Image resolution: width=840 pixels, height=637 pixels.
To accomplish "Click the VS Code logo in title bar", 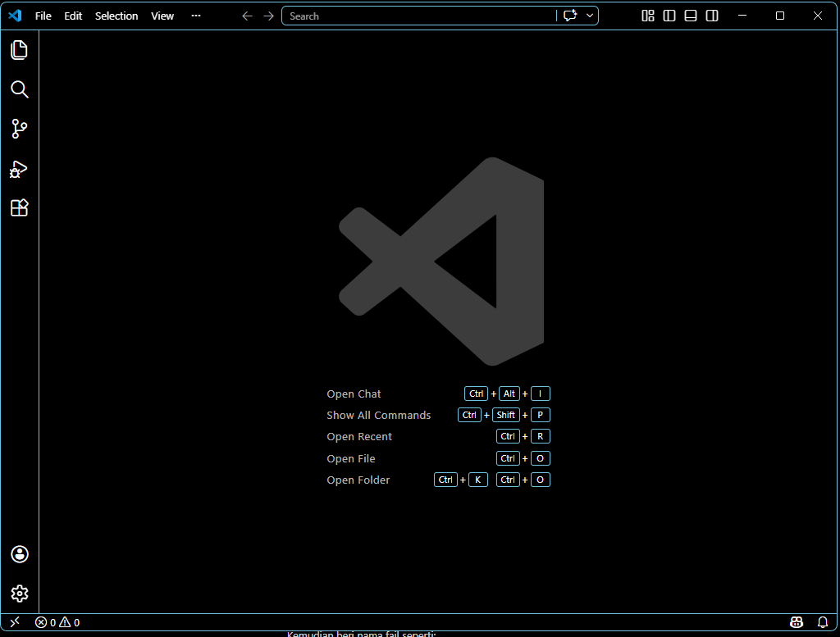I will 15,16.
